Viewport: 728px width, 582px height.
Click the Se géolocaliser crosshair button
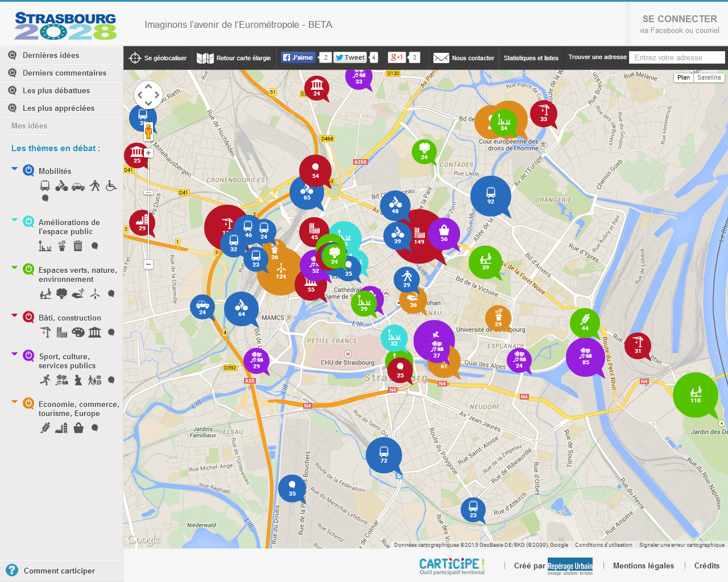pyautogui.click(x=135, y=58)
